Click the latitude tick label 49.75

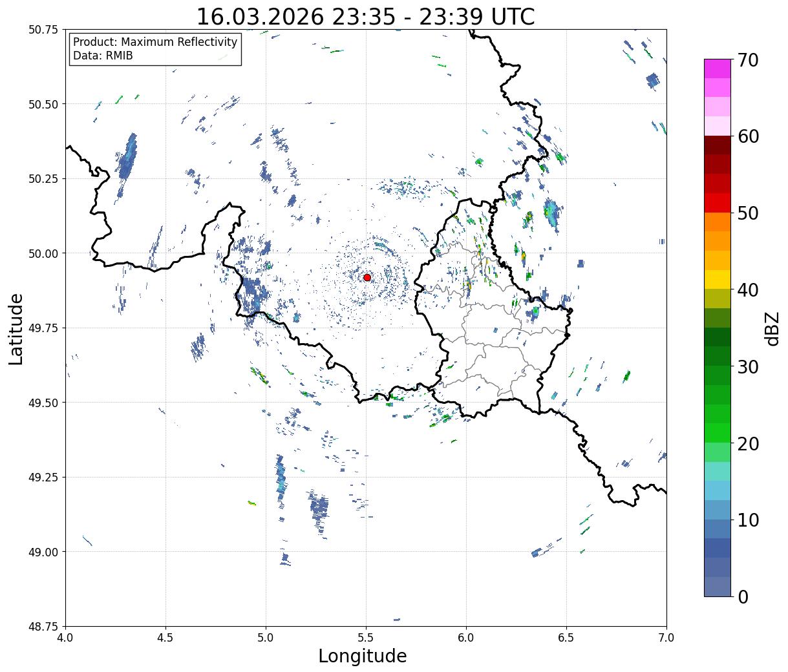(x=43, y=328)
